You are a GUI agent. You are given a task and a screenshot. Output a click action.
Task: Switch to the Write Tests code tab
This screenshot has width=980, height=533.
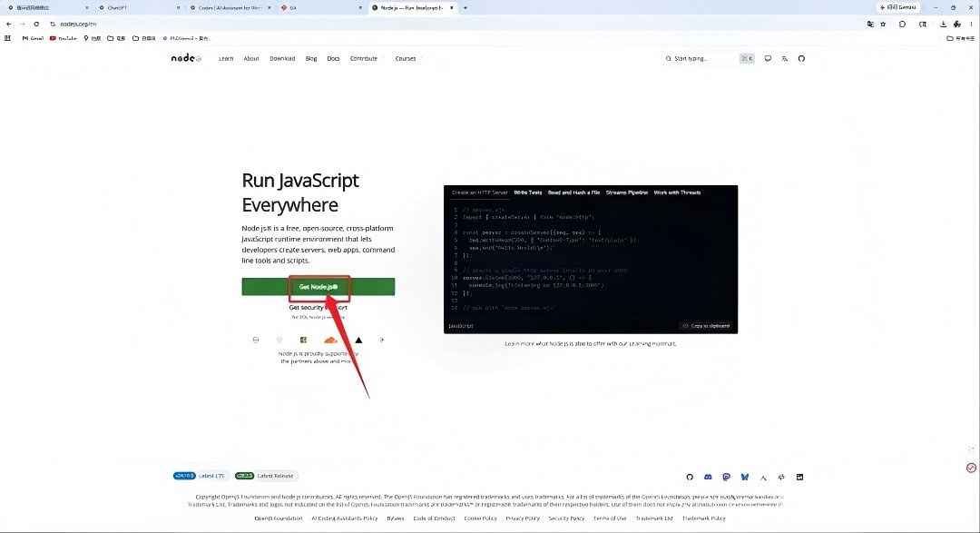pos(527,192)
